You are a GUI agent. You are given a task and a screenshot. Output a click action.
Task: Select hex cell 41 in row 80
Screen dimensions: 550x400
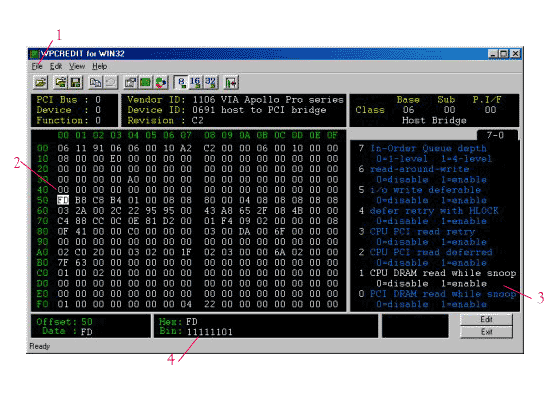coord(81,231)
